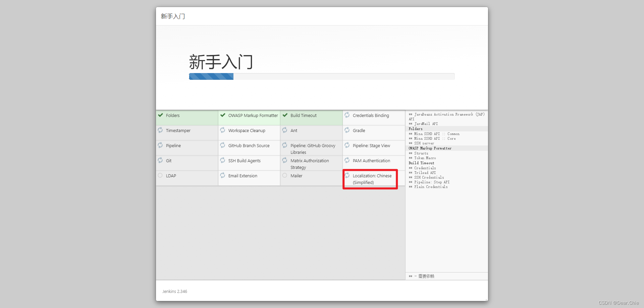
Task: Select the Pipeline: Stage View text
Action: (x=371, y=146)
